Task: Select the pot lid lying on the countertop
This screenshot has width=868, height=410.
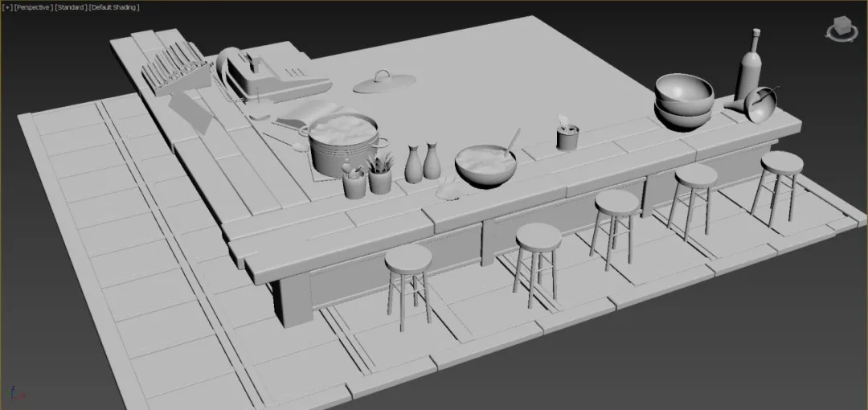Action: (x=383, y=81)
